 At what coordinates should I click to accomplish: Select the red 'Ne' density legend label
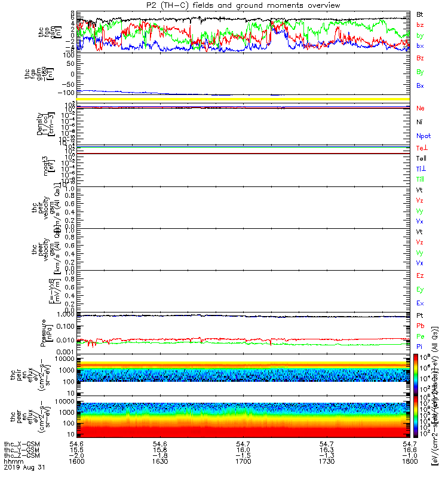(x=421, y=108)
